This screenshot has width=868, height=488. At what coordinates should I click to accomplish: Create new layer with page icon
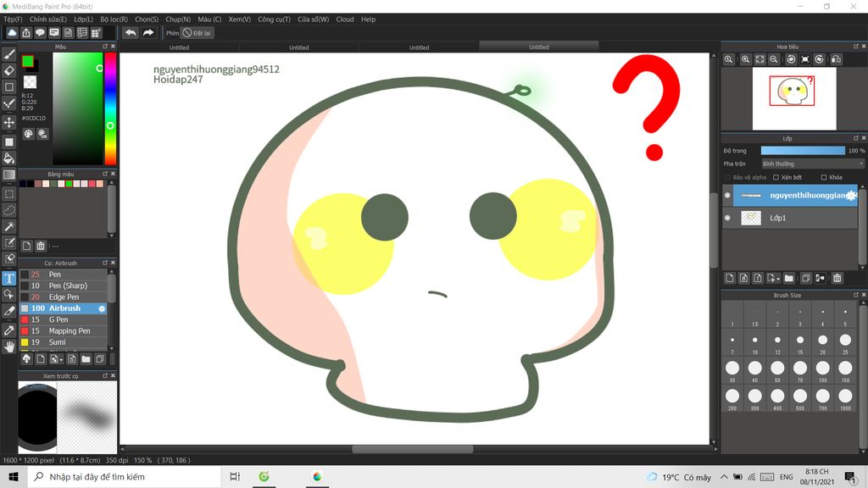[x=730, y=278]
